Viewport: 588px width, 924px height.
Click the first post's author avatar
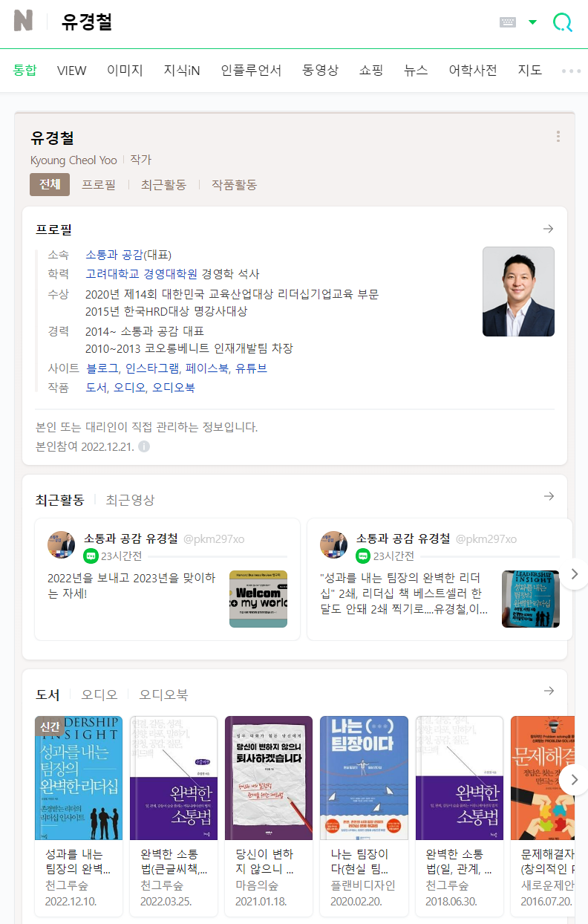(62, 544)
